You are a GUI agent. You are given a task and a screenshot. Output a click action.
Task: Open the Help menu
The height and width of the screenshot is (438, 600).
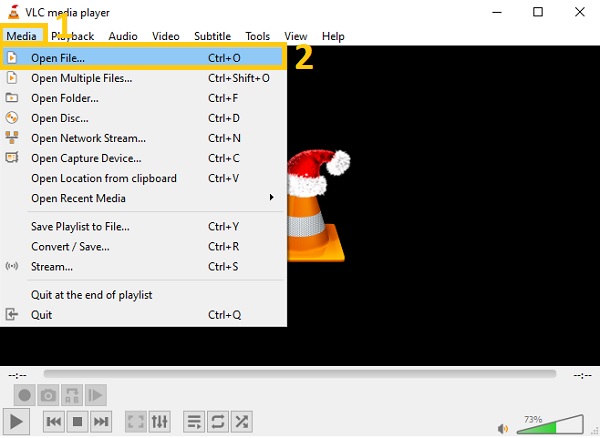[x=333, y=36]
